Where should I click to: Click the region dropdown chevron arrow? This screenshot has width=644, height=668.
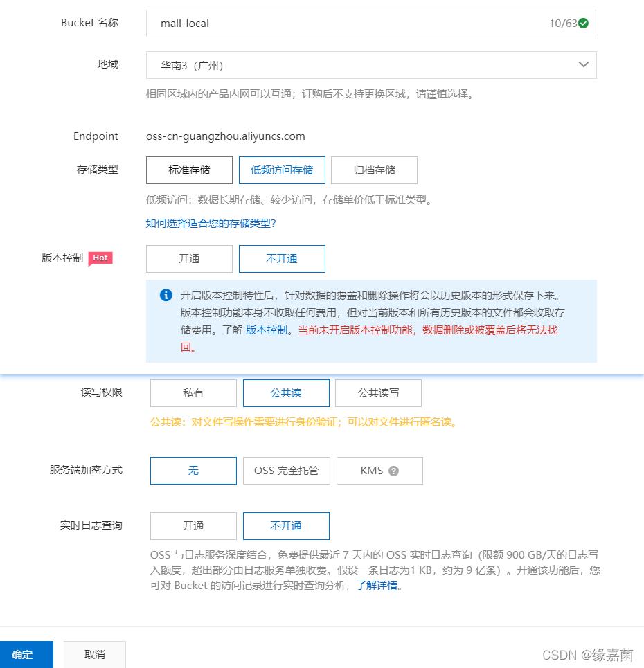pyautogui.click(x=584, y=65)
